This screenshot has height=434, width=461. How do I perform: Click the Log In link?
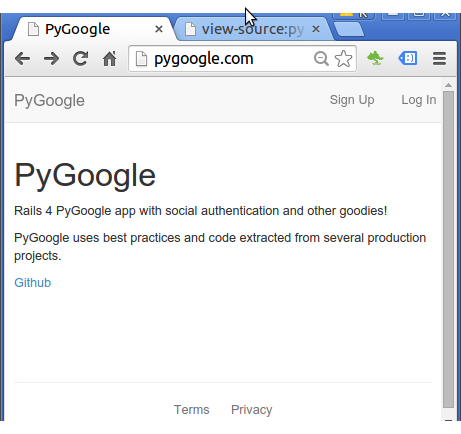coord(419,100)
